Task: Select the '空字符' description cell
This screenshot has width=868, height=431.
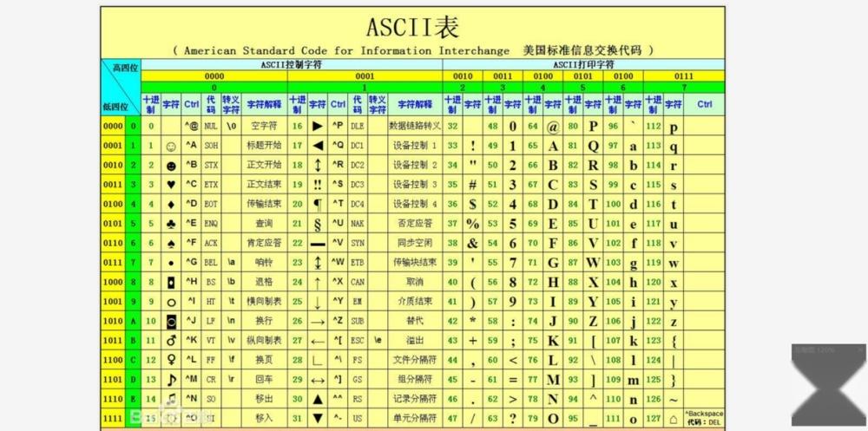Action: (264, 126)
